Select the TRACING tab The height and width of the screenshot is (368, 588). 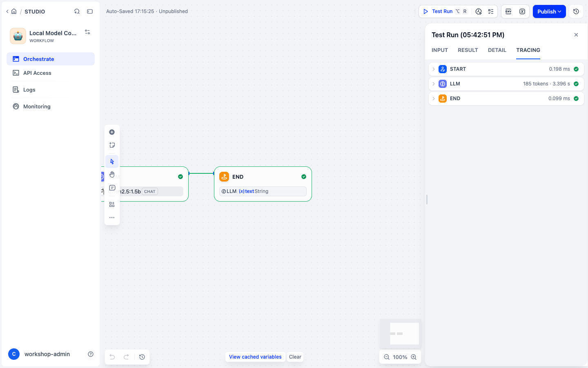tap(528, 50)
